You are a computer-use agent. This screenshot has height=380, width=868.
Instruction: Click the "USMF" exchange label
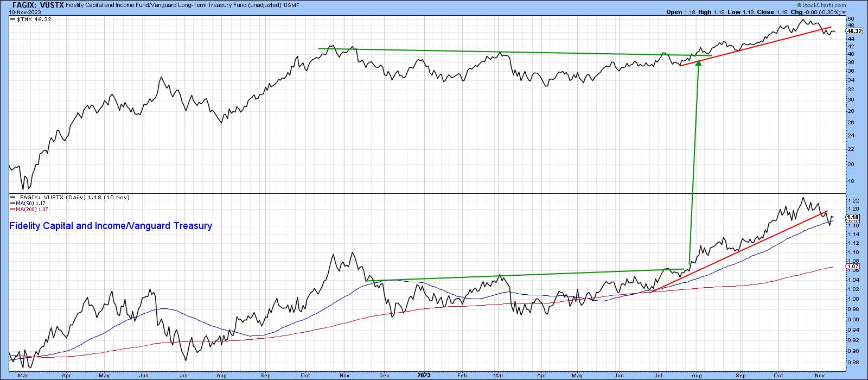click(x=291, y=5)
